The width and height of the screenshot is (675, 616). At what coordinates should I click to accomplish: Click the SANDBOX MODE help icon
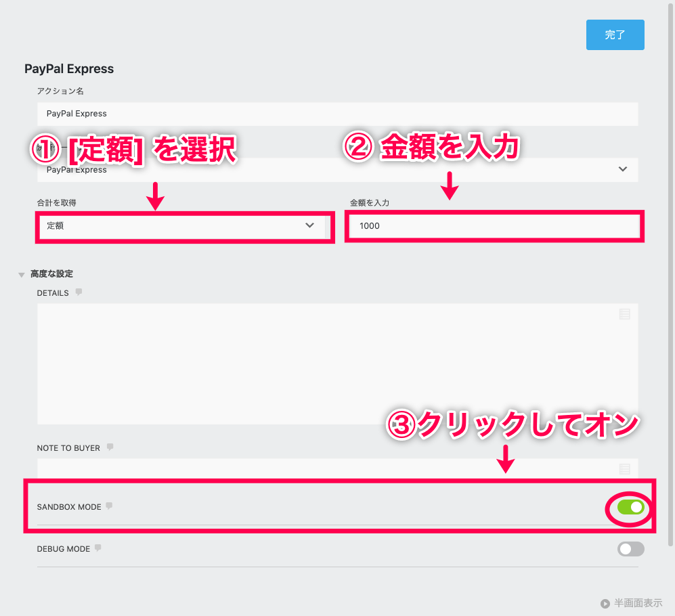coord(110,506)
